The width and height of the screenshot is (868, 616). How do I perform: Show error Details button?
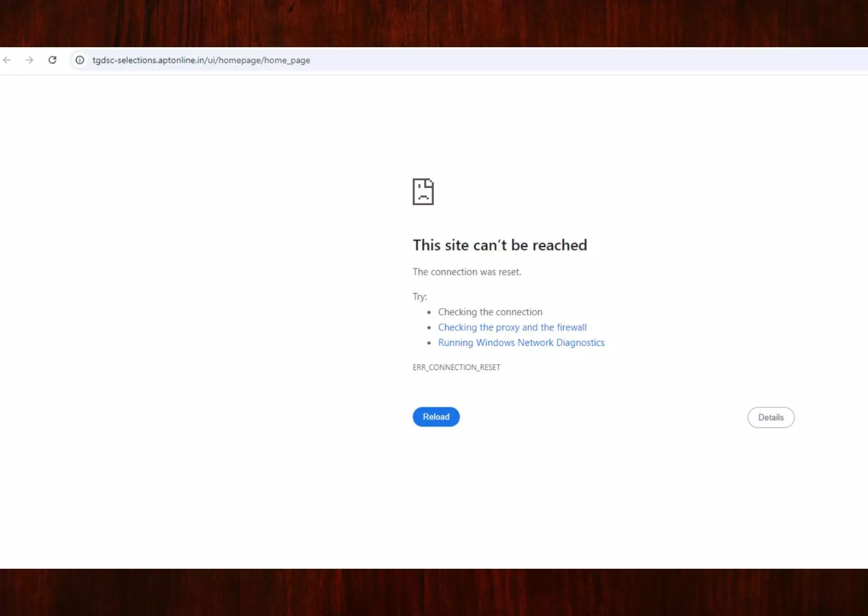point(771,417)
